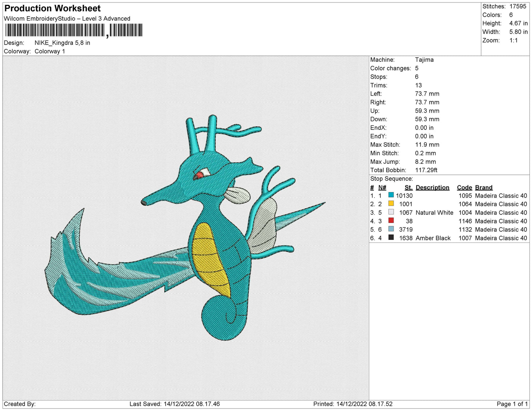Click the Machine value 'Tajima'

pos(424,60)
